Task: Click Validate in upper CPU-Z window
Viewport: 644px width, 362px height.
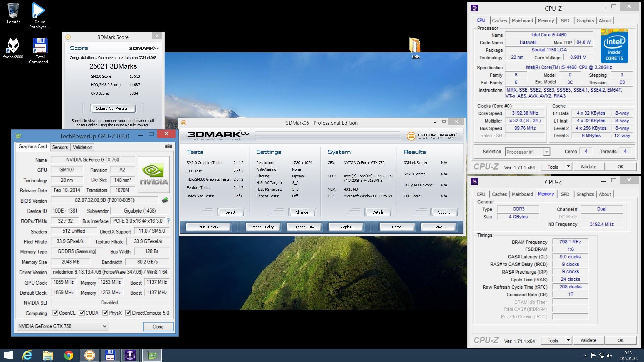Action: [588, 167]
